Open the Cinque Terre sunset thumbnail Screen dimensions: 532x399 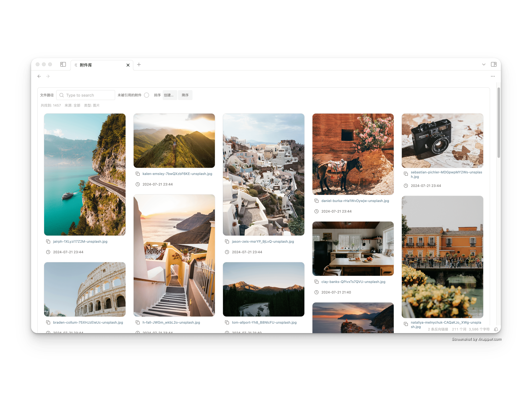click(x=353, y=318)
